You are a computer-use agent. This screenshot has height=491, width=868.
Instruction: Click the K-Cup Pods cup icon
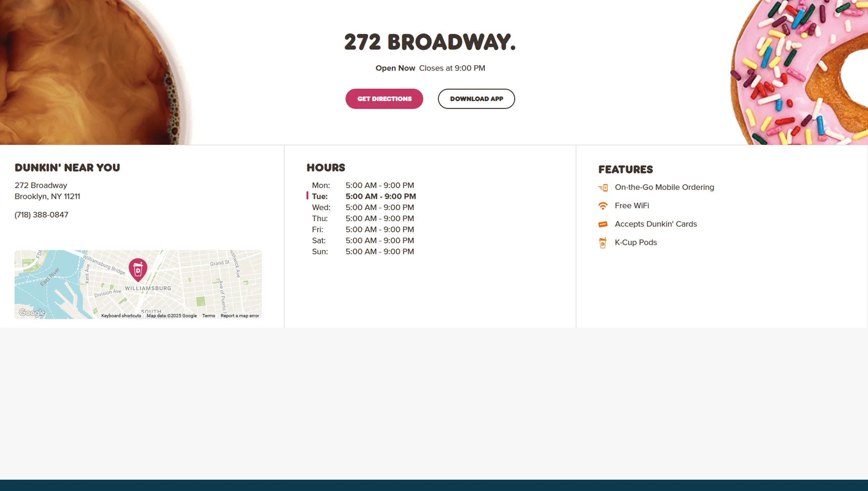[x=603, y=243]
